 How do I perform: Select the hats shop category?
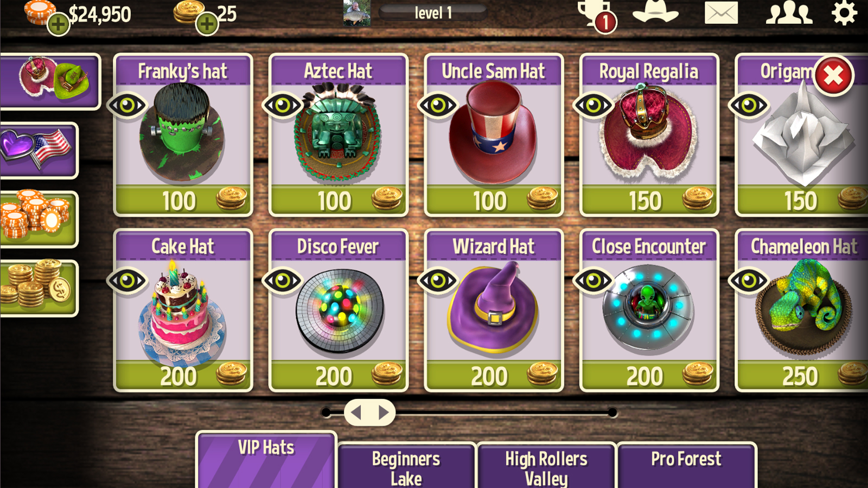tap(50, 81)
